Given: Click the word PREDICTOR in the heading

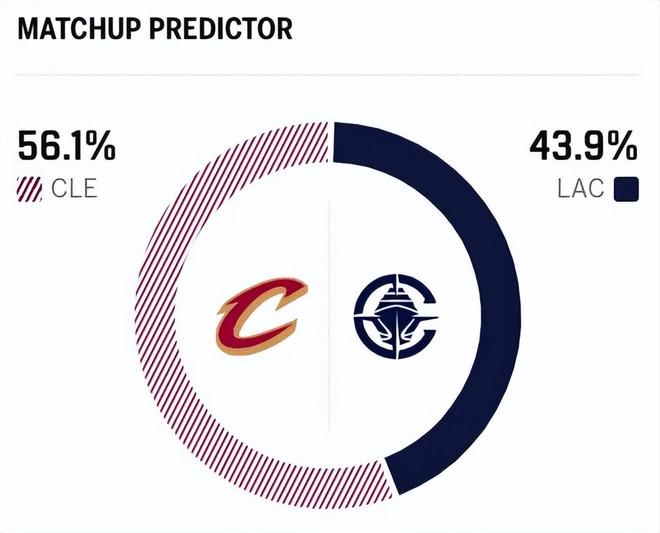Looking at the screenshot, I should pyautogui.click(x=221, y=28).
